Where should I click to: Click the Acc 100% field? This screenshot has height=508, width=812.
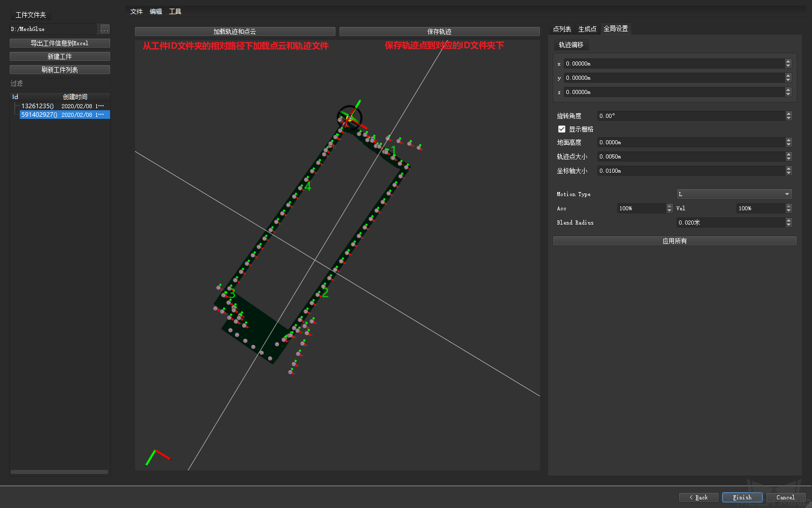(x=641, y=208)
